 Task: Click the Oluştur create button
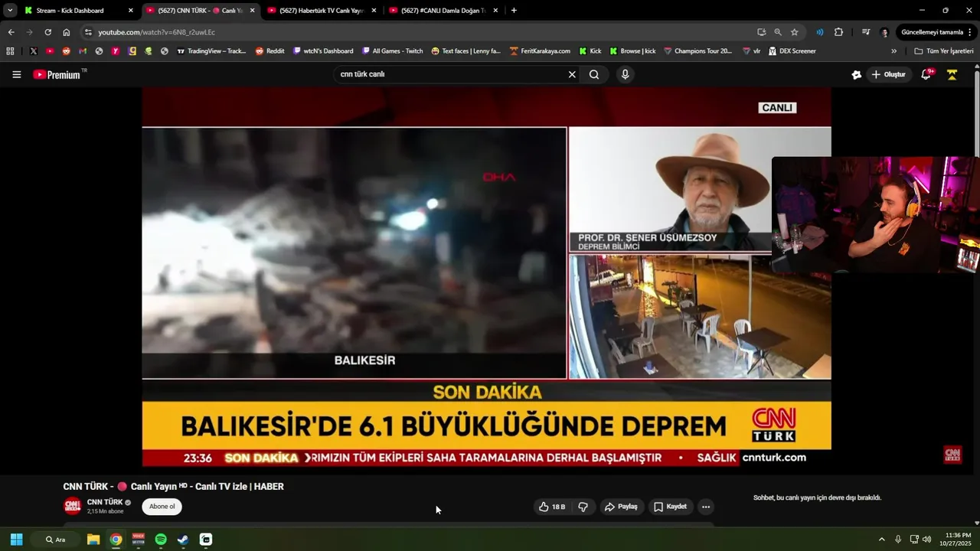click(888, 74)
